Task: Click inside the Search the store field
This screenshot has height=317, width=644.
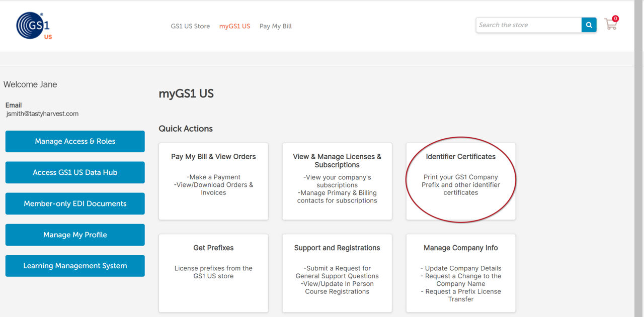Action: pyautogui.click(x=528, y=25)
